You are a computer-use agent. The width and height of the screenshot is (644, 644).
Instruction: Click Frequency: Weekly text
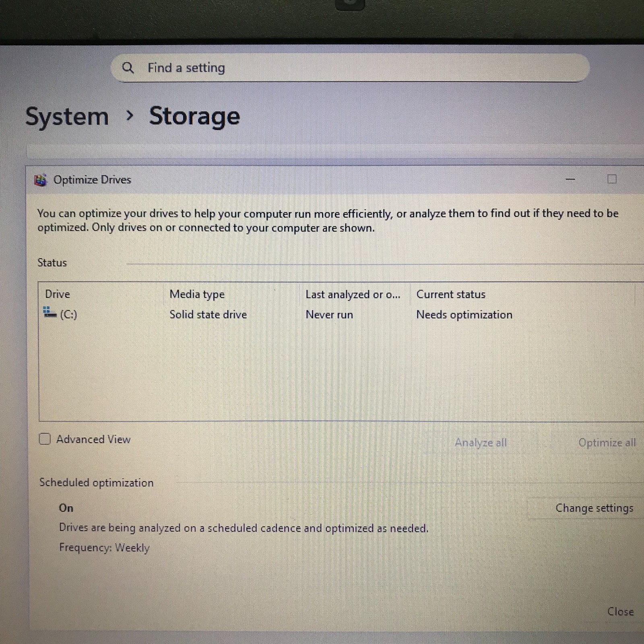(104, 548)
